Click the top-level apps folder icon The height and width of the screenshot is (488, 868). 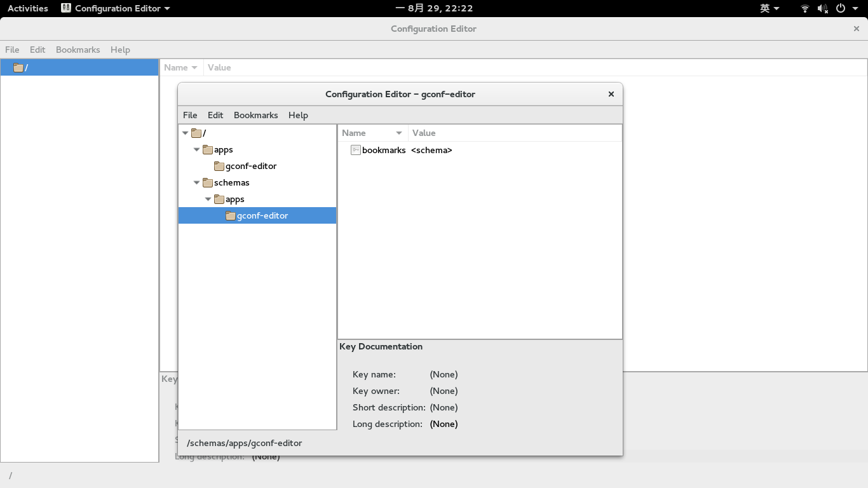208,150
